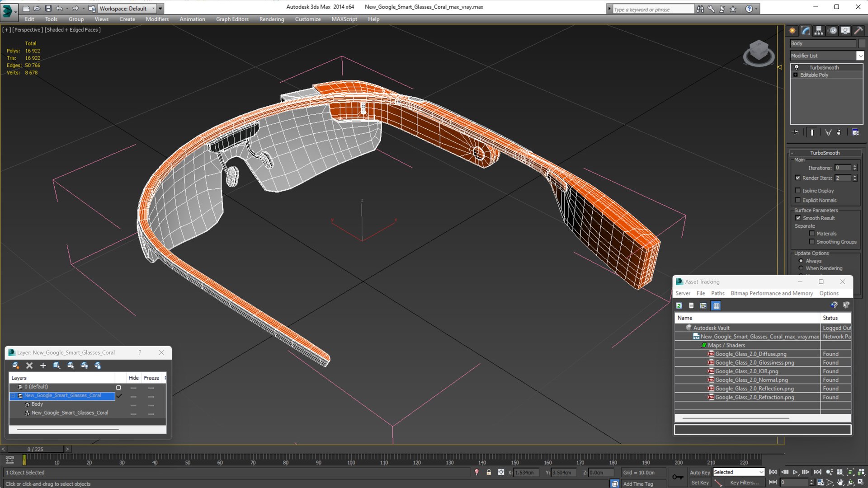The image size is (868, 488).
Task: Activate the Pan View hand tool
Action: pos(840,483)
